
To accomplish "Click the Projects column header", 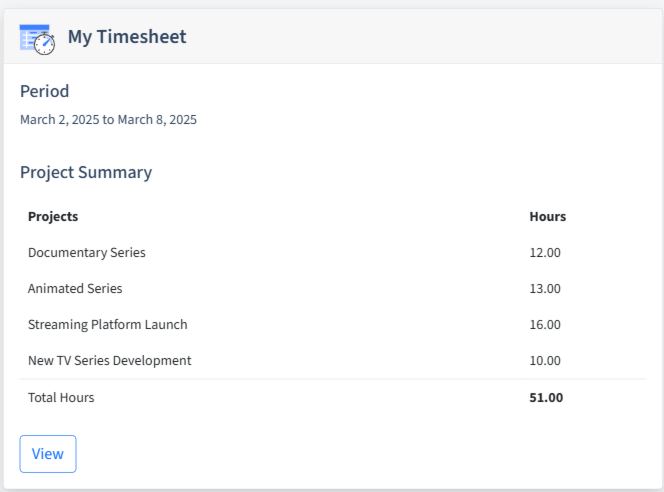I will pos(53,216).
